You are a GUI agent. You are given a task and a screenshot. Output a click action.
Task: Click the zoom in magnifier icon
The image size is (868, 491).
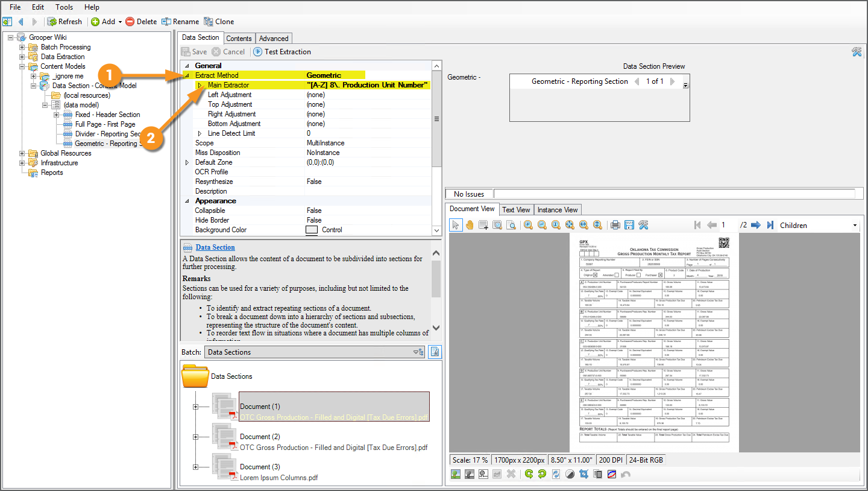tap(528, 225)
